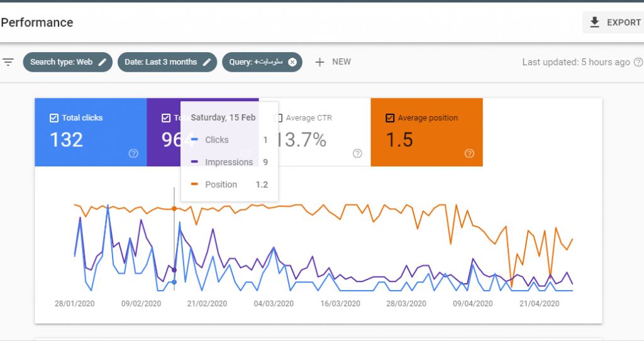
Task: Click the Position row in tooltip
Action: click(229, 185)
